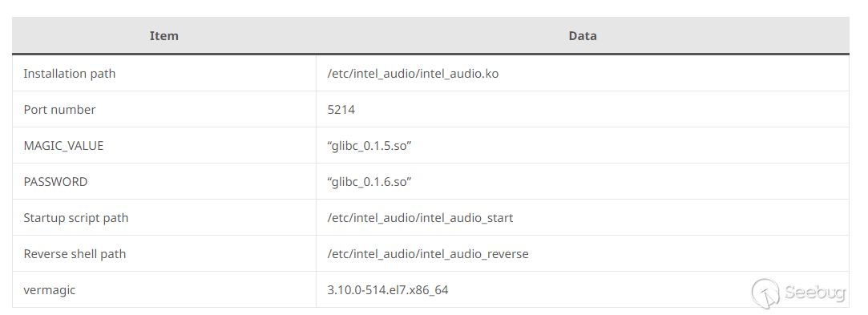Select the Installation path cell
Image resolution: width=868 pixels, height=315 pixels.
coord(164,74)
